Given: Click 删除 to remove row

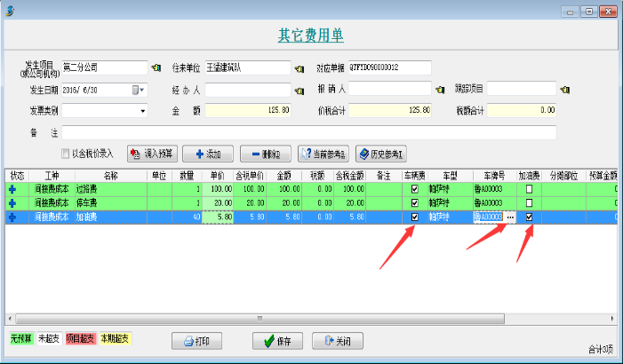Looking at the screenshot, I should 266,153.
